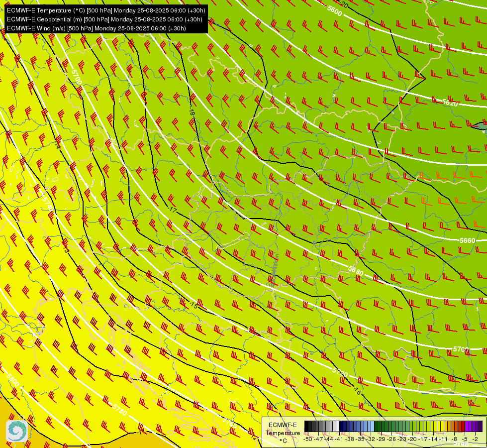Click the dark purple swatch at legend end
487x448 pixels.
click(481, 426)
